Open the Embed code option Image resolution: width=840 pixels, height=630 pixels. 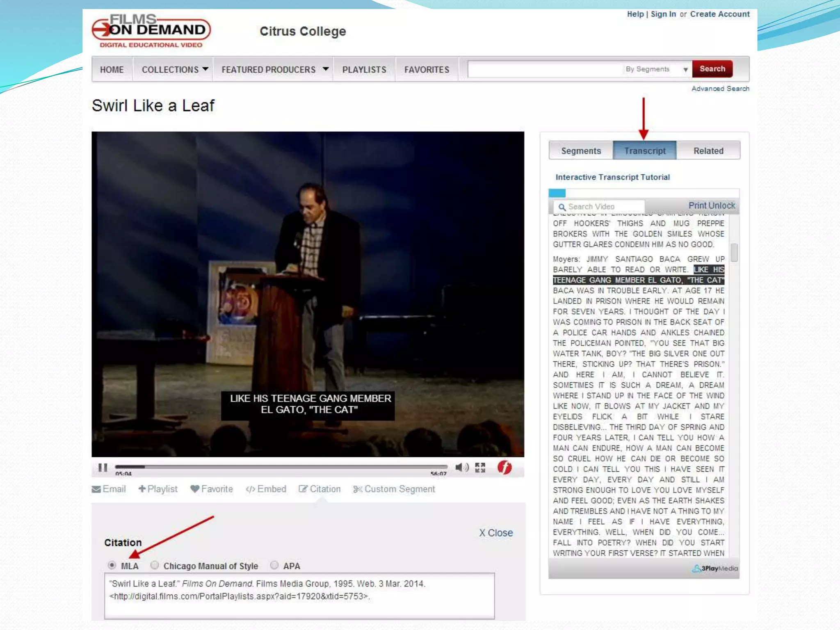[266, 489]
